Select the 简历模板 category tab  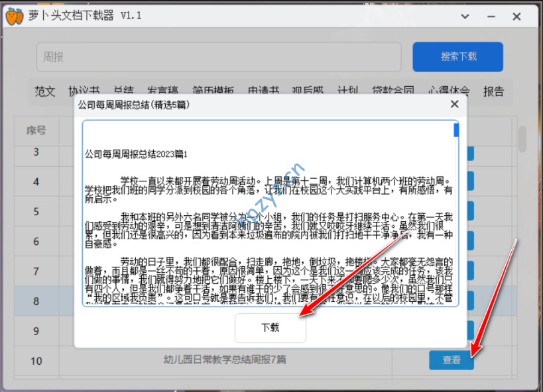213,91
